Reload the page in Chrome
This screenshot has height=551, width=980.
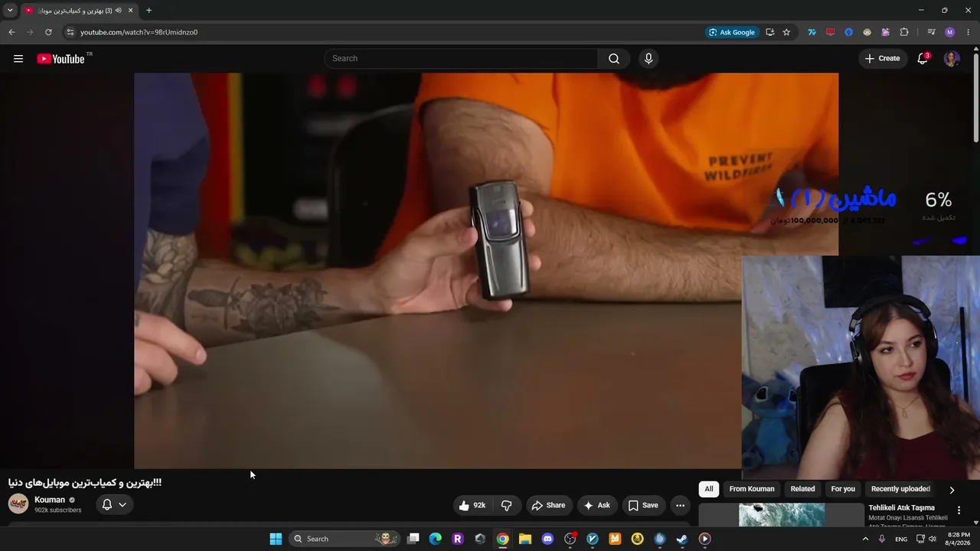(48, 32)
